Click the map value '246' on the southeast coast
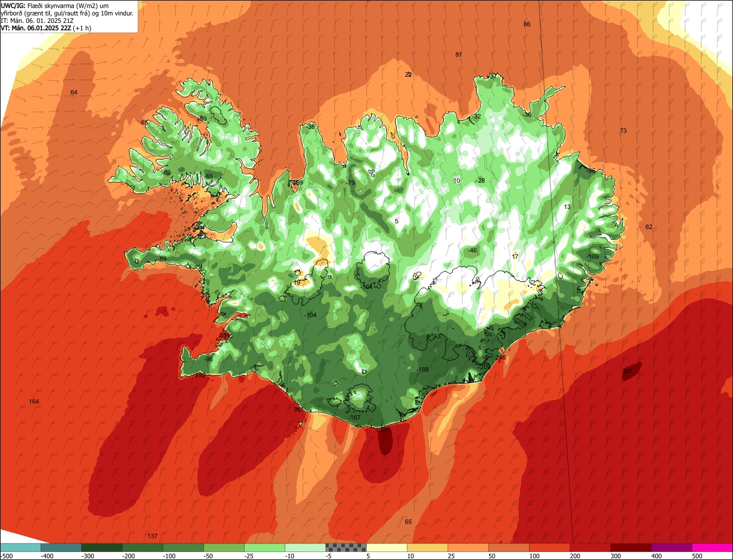Image resolution: width=733 pixels, height=560 pixels. coord(501,357)
